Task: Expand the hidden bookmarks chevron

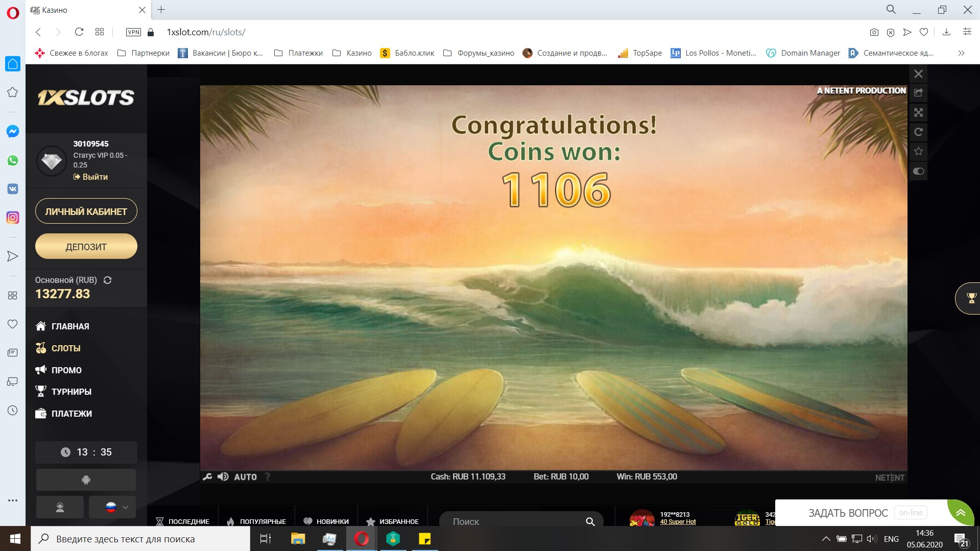Action: (x=961, y=53)
